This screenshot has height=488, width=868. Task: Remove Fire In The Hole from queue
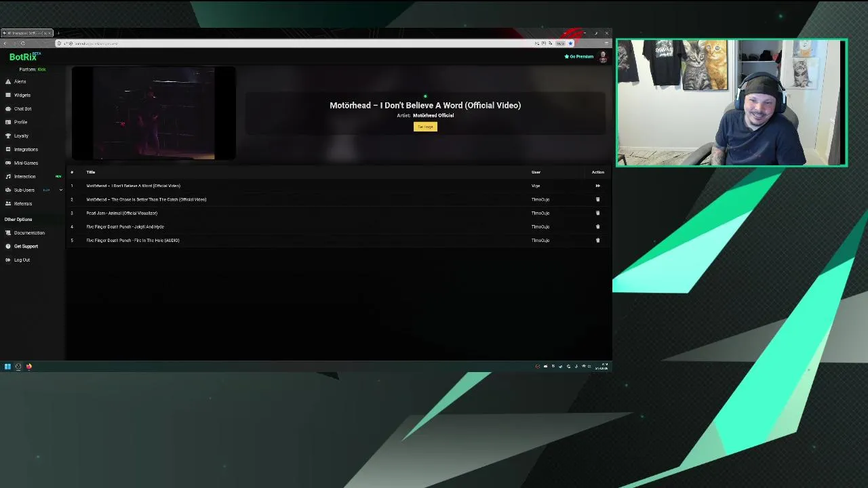[x=597, y=240]
